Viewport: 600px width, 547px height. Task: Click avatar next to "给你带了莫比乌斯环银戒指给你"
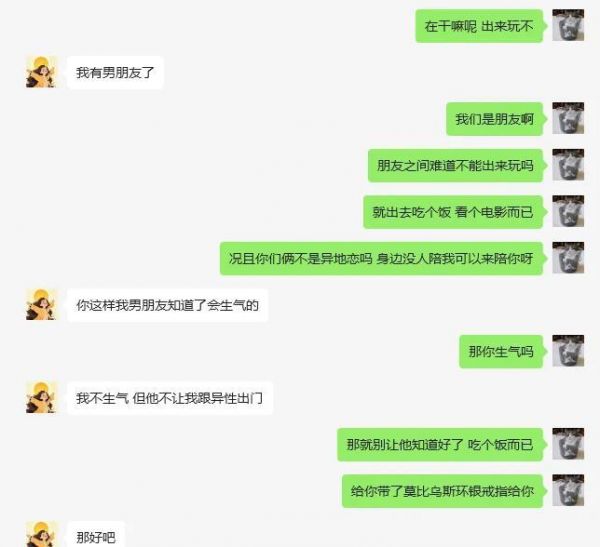pyautogui.click(x=568, y=490)
